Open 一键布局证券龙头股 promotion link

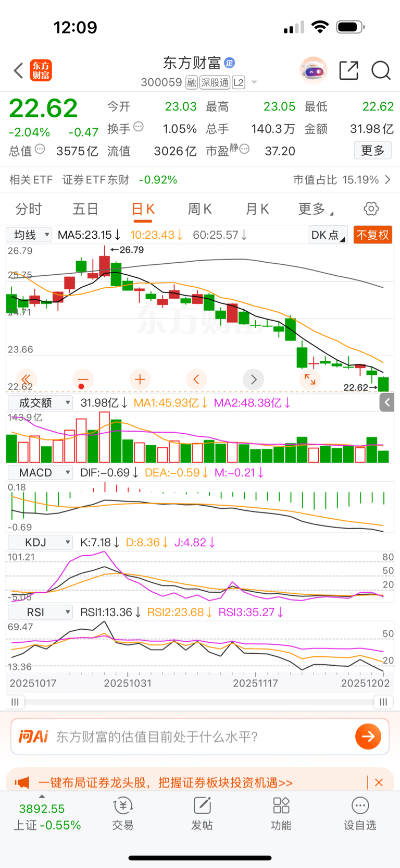166,783
